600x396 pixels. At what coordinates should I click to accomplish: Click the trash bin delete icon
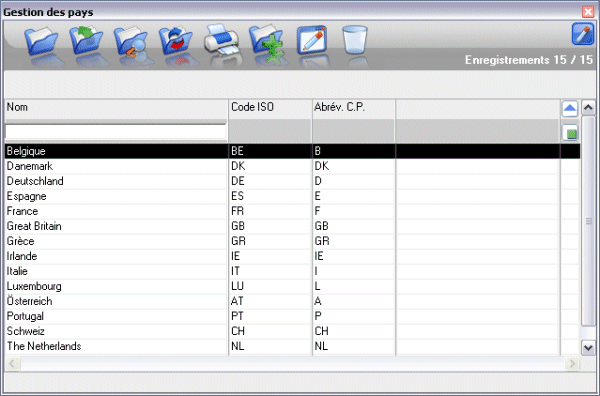(355, 39)
